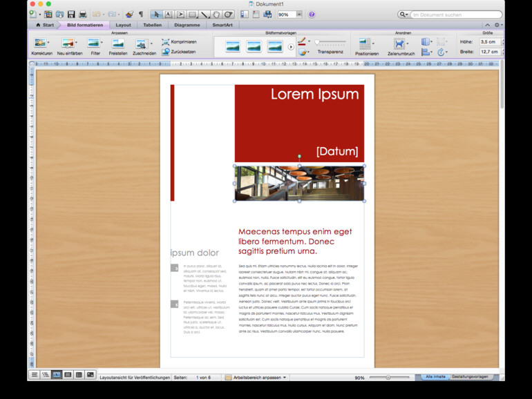Toggle to Alle Inhalte view
The height and width of the screenshot is (399, 532).
click(x=435, y=377)
